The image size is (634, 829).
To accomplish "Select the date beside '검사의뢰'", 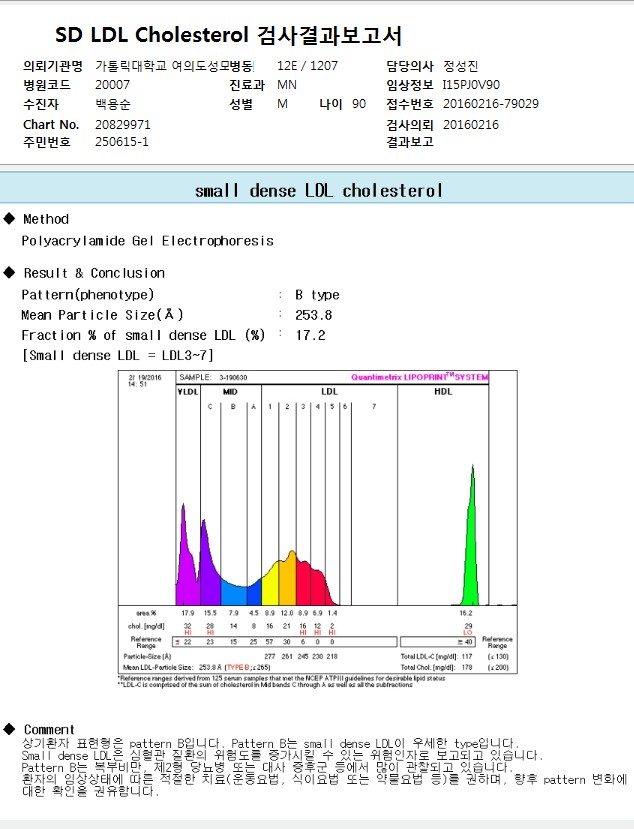I will 471,125.
